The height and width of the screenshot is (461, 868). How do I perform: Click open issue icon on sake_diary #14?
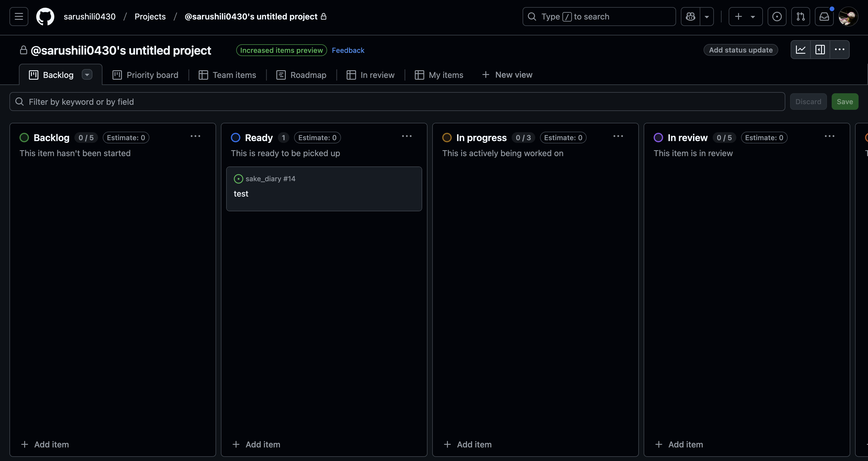point(239,179)
